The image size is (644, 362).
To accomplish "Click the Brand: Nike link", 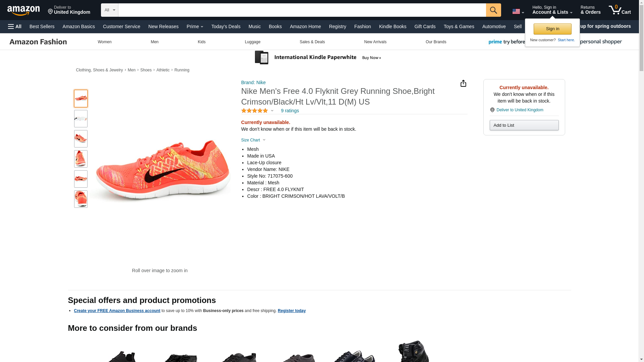I will [253, 82].
